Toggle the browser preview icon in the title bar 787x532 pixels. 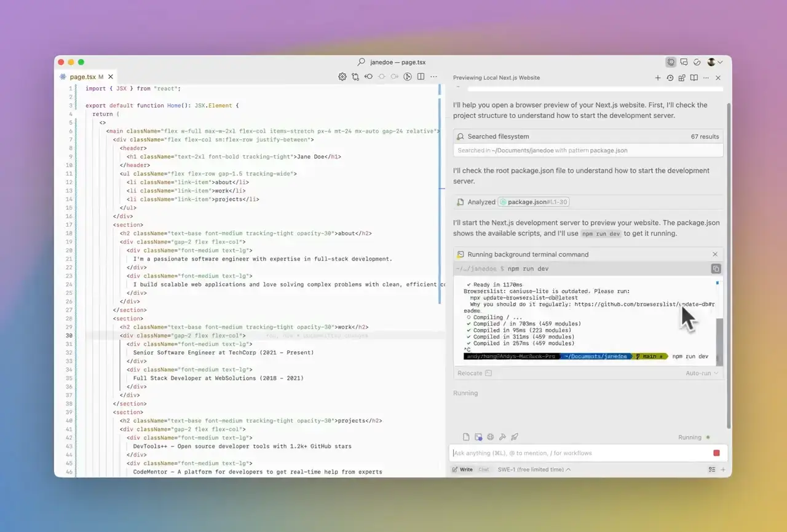point(671,62)
